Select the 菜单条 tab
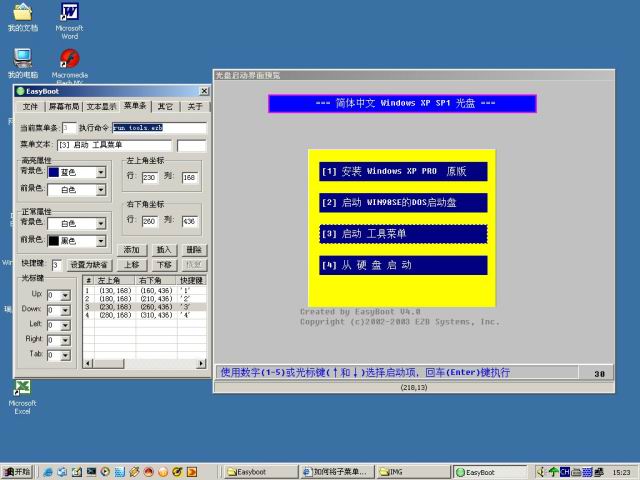This screenshot has width=640, height=480. point(135,106)
